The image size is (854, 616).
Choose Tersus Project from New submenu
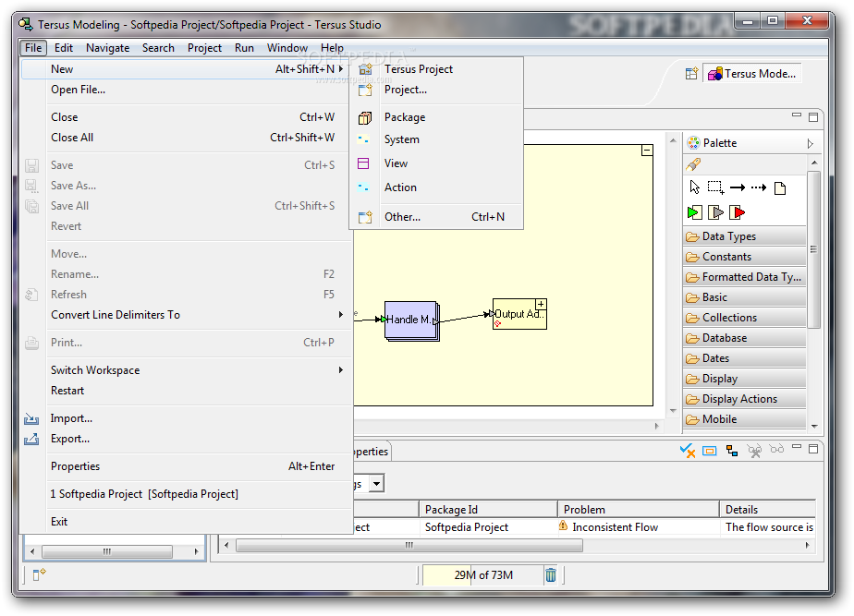click(x=437, y=69)
